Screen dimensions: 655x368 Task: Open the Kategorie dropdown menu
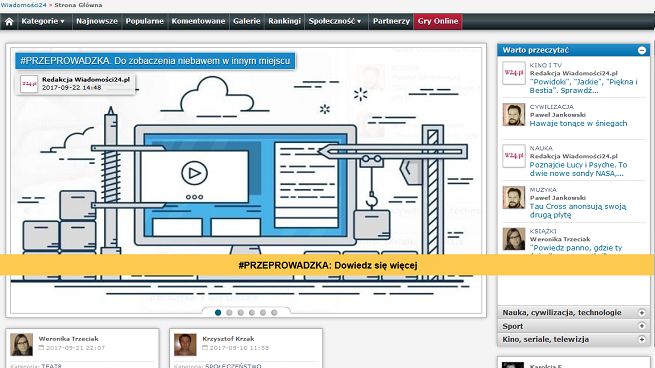coord(43,21)
